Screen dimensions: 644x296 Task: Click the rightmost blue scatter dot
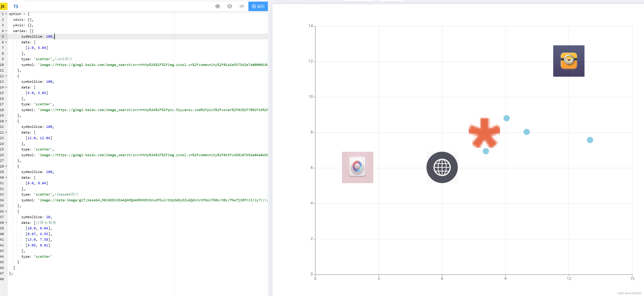[x=590, y=140]
